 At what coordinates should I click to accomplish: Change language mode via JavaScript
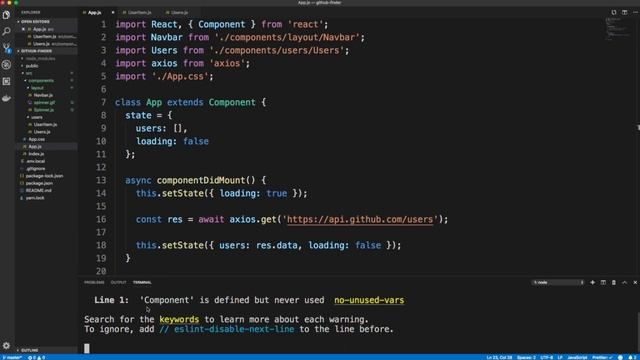click(x=577, y=358)
